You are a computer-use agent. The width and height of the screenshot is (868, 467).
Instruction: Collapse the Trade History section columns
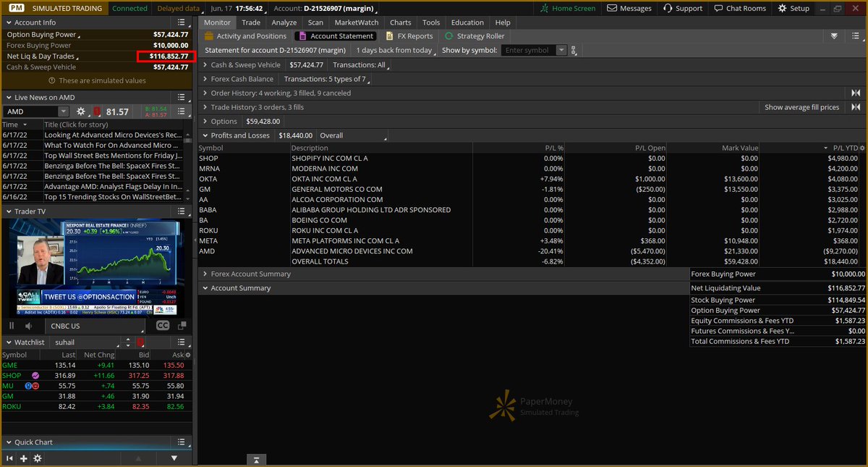pyautogui.click(x=856, y=107)
